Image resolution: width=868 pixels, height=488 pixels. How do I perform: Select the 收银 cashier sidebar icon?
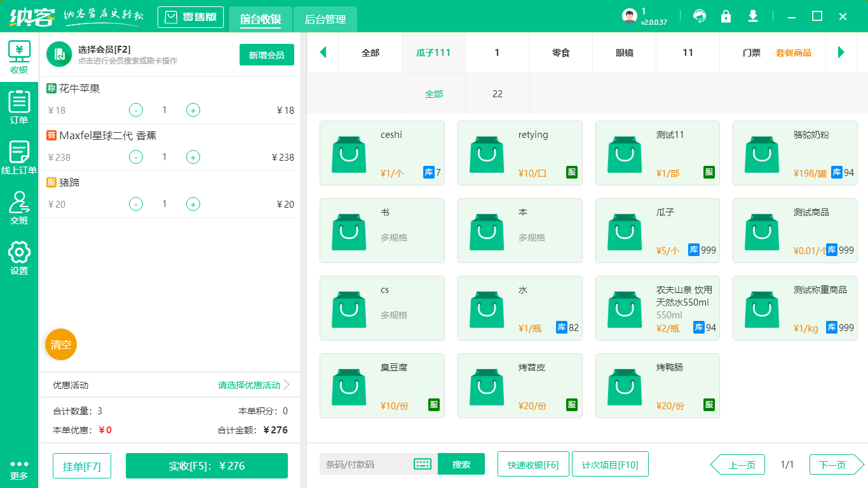[x=20, y=58]
